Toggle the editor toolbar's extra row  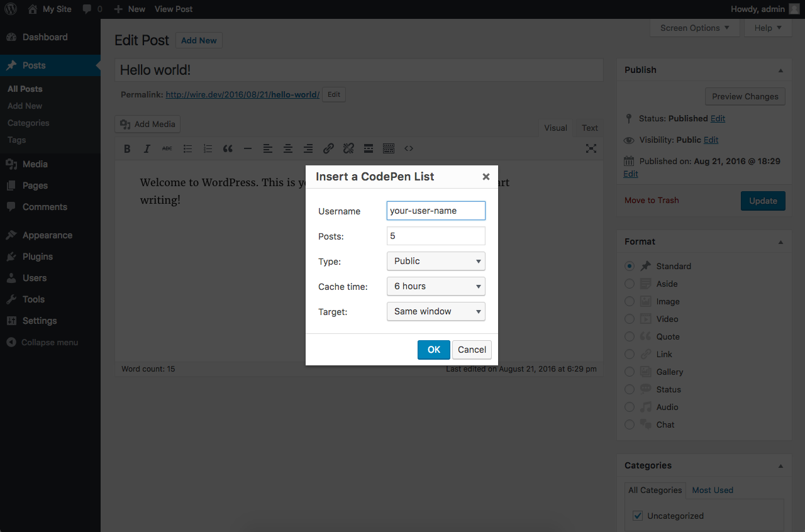[389, 148]
